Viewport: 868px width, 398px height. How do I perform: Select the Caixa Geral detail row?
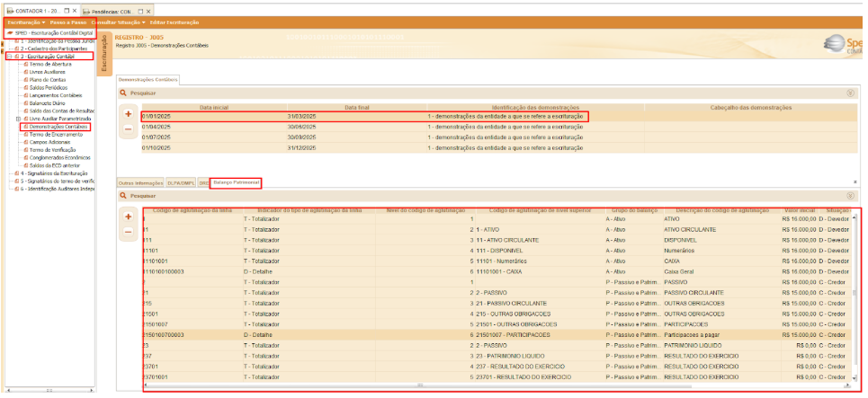click(x=496, y=271)
